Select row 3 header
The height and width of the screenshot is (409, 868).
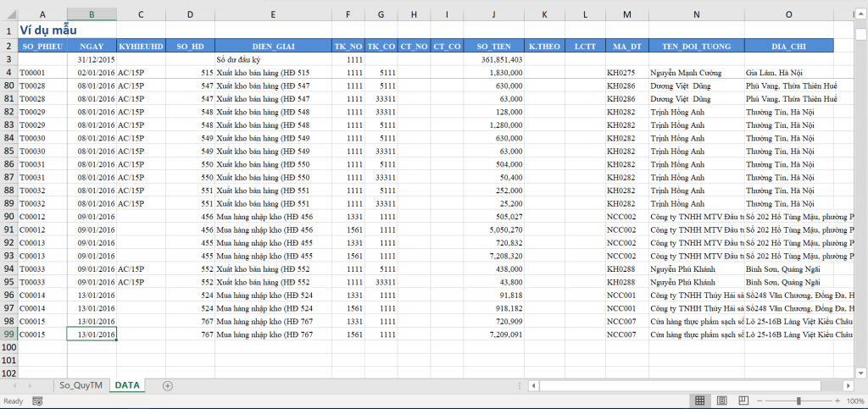pyautogui.click(x=8, y=59)
